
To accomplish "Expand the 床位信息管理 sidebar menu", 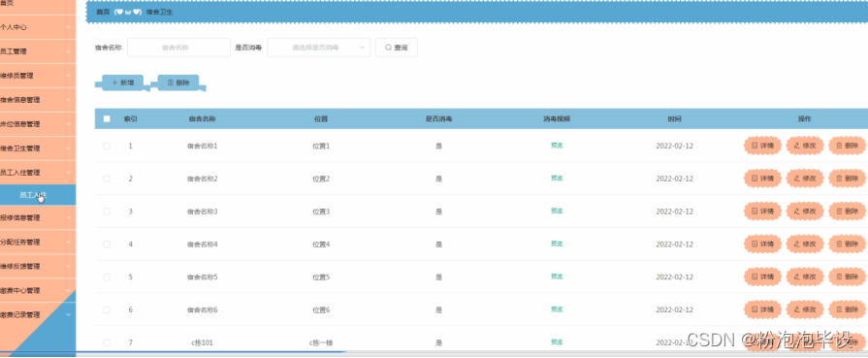I will coord(38,123).
